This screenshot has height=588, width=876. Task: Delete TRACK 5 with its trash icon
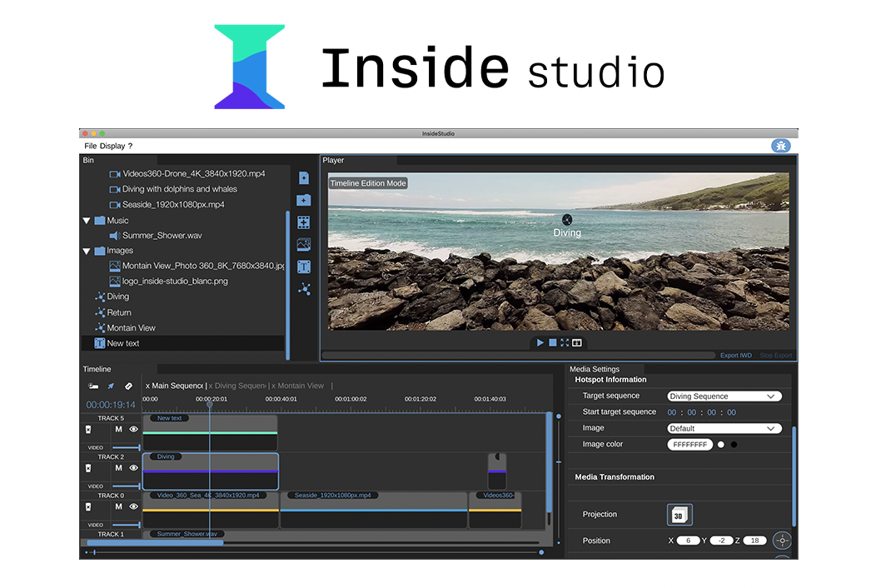[x=88, y=429]
